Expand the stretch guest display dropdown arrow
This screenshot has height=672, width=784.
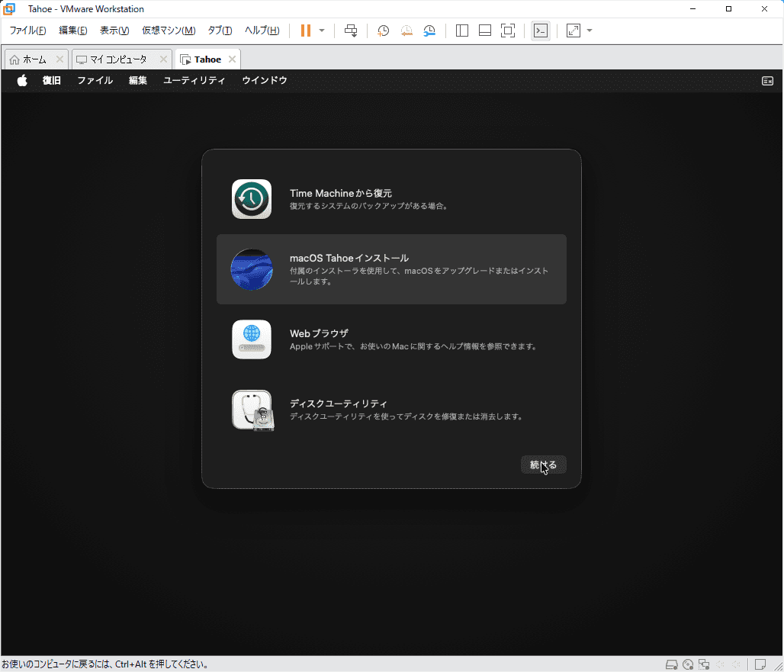coord(590,31)
